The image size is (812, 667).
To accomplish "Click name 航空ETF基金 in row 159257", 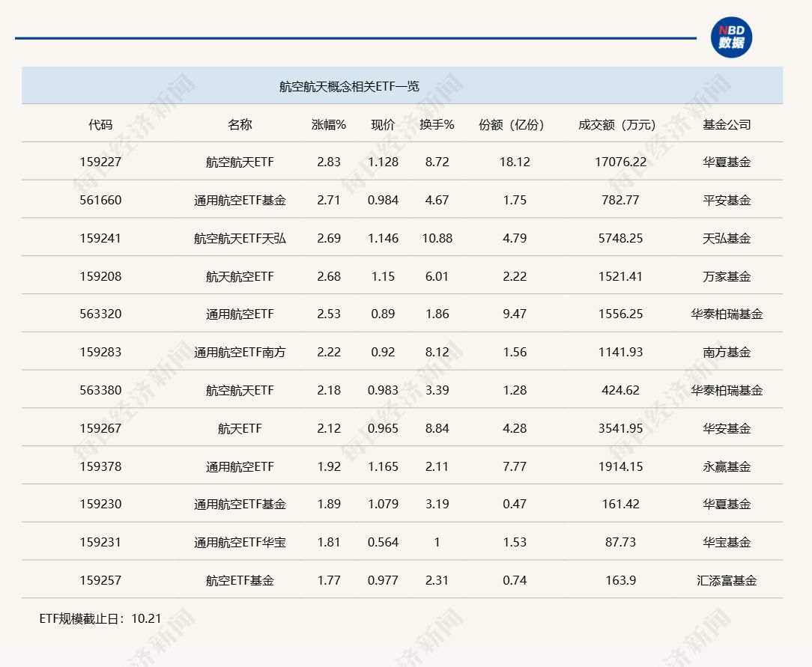I will point(240,581).
